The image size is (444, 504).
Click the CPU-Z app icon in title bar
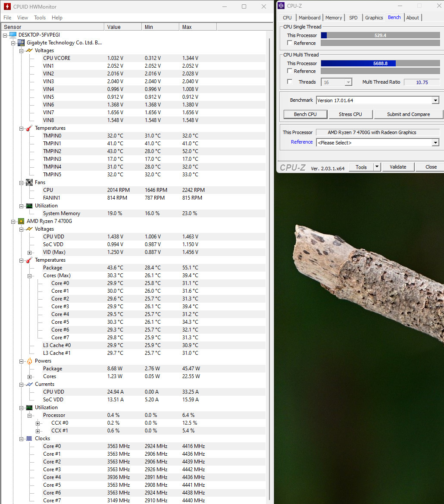(x=281, y=6)
